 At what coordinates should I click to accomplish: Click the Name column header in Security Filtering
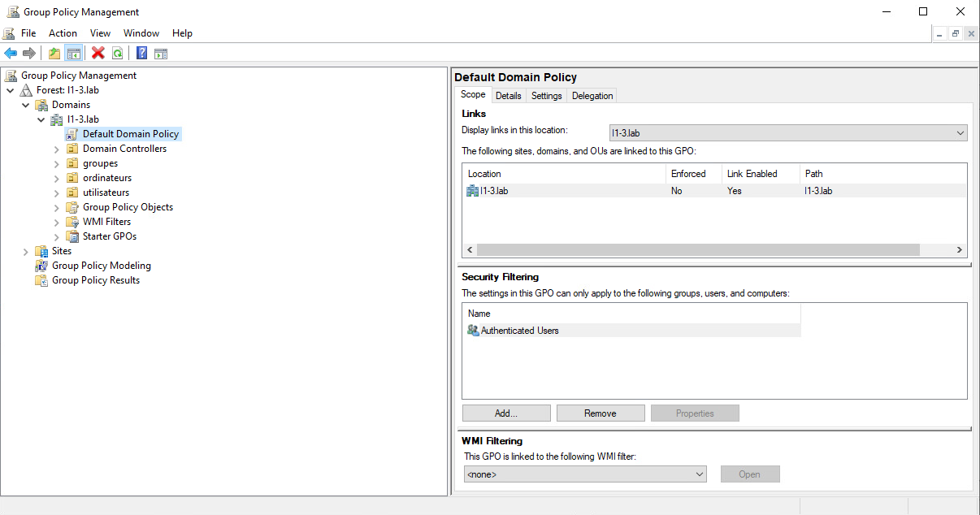click(x=631, y=314)
